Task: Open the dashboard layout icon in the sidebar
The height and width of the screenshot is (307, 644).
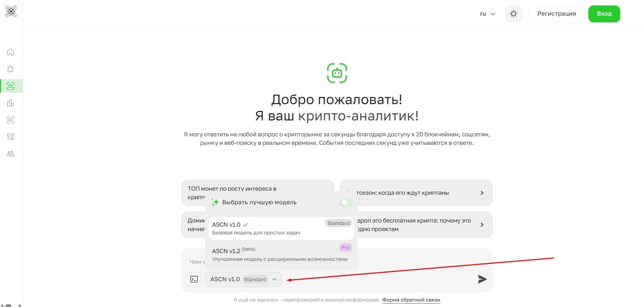Action: 11,137
